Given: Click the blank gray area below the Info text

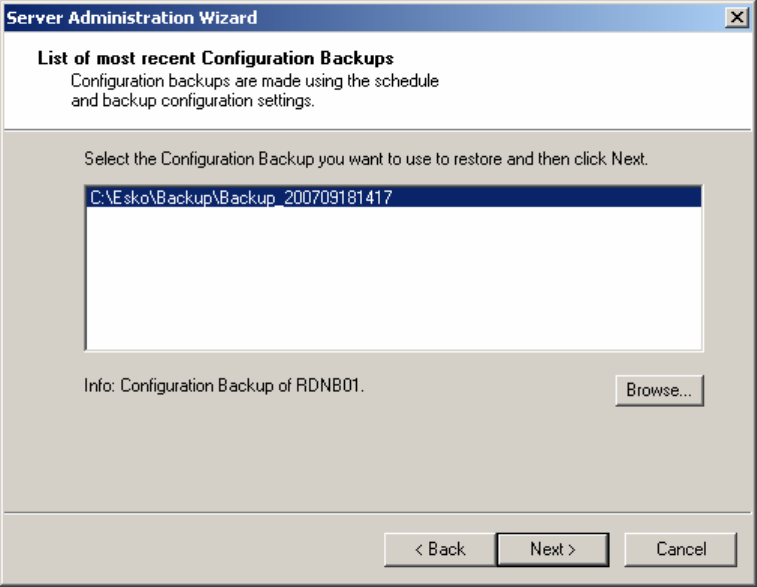Looking at the screenshot, I should [x=300, y=450].
